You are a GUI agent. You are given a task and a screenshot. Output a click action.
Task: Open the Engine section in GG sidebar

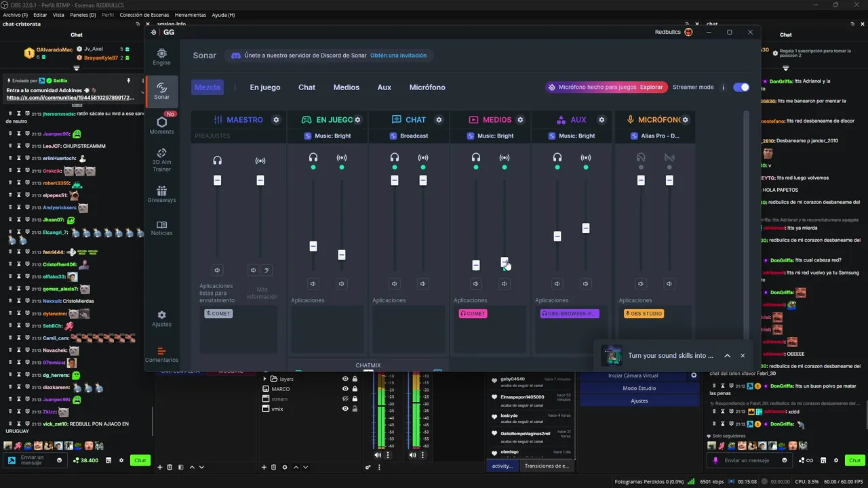[x=161, y=56]
